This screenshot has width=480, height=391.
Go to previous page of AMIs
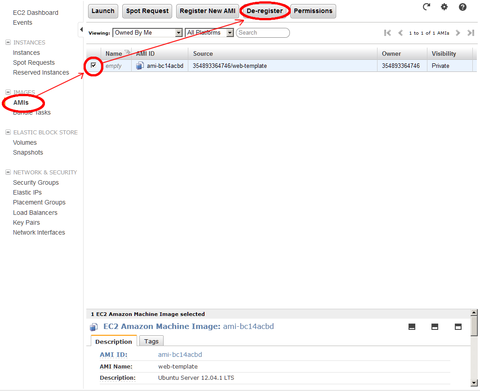(x=401, y=33)
